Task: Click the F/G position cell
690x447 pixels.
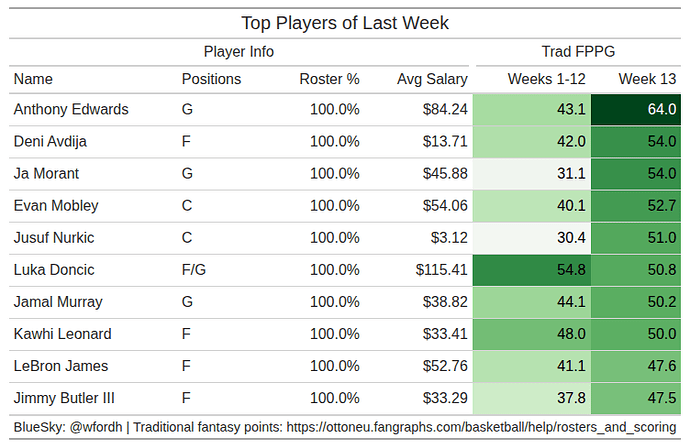Action: coord(193,270)
